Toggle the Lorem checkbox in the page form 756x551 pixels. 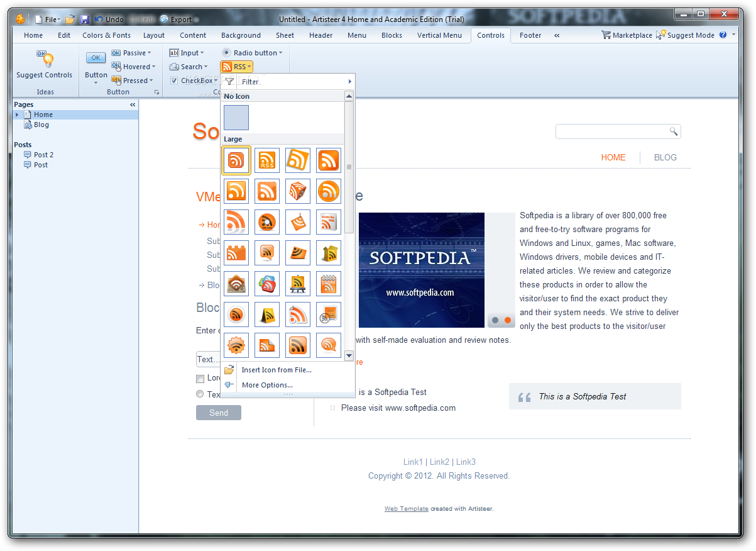200,379
